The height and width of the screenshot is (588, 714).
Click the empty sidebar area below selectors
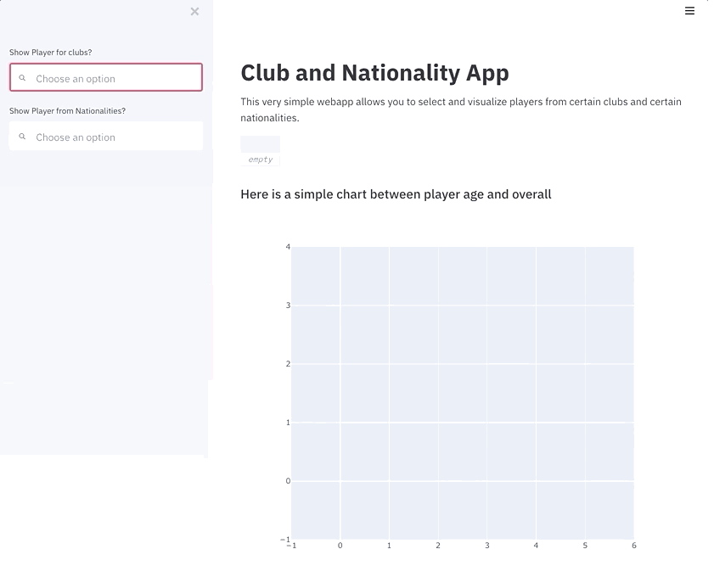[x=106, y=297]
